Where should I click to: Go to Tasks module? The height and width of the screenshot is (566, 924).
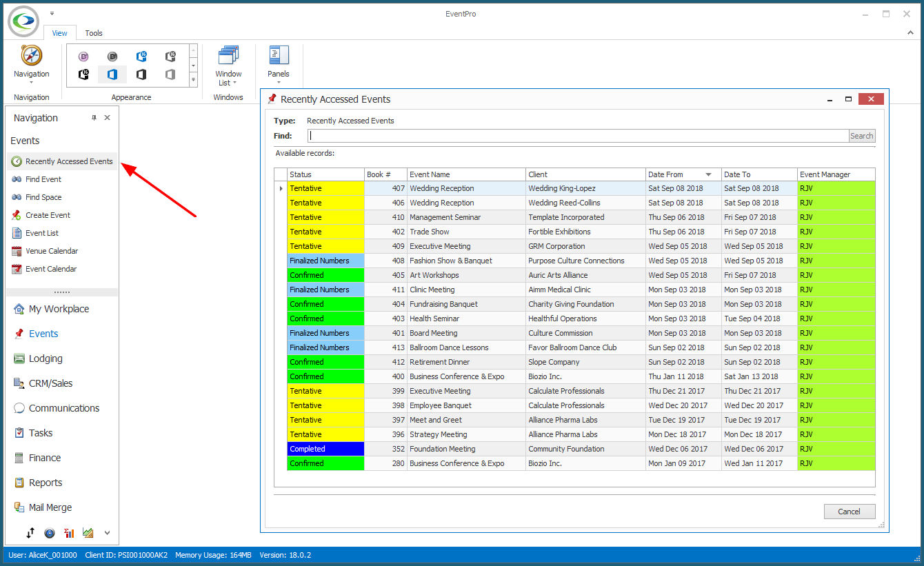[33, 433]
